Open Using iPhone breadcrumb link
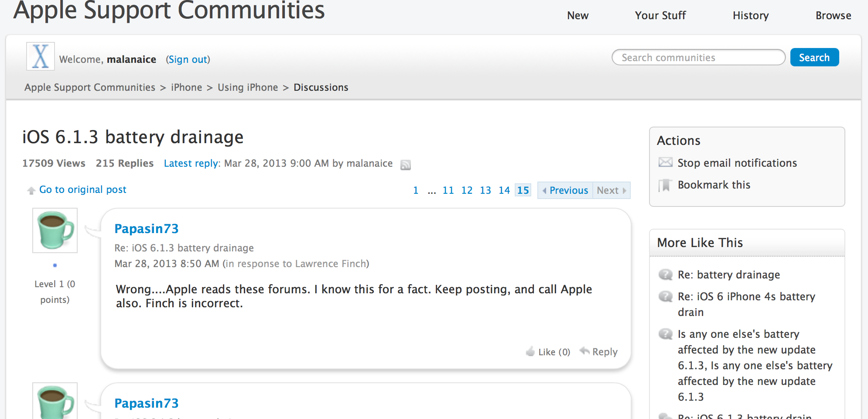This screenshot has width=868, height=419. click(248, 87)
